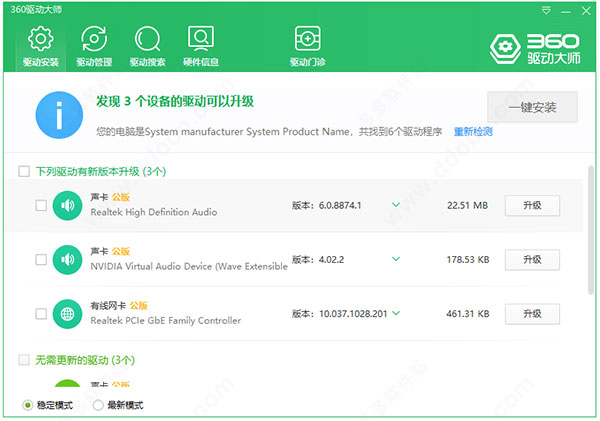Check the NVIDIA Virtual Audio Device checkbox
The image size is (600, 421).
(x=41, y=260)
